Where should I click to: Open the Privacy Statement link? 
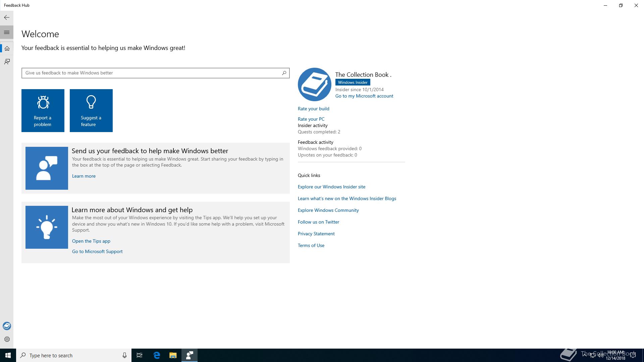click(316, 234)
